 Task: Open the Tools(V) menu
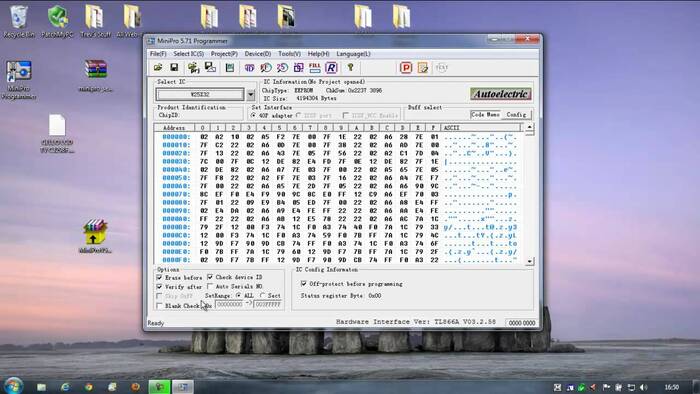click(x=289, y=54)
